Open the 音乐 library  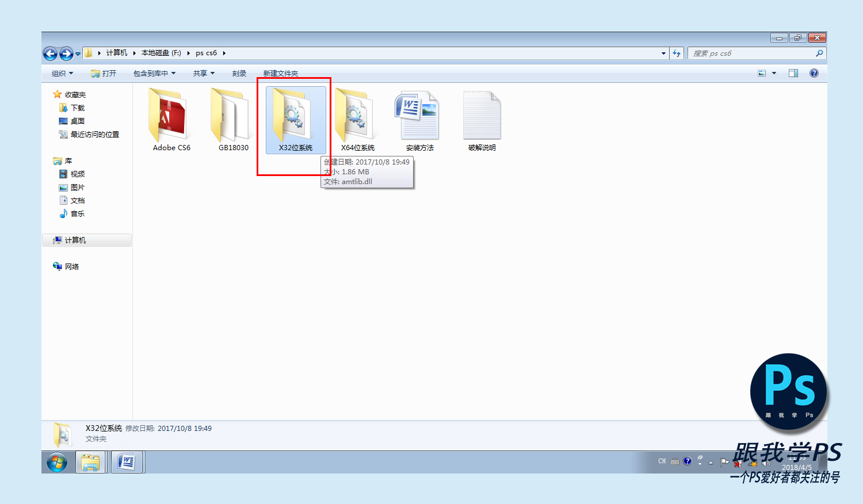pyautogui.click(x=72, y=213)
